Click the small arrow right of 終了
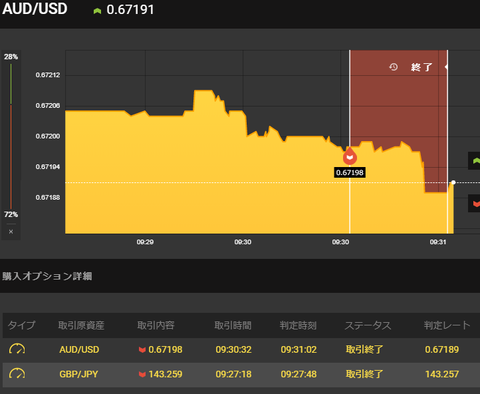Screen dimensions: 480x394 [446, 67]
